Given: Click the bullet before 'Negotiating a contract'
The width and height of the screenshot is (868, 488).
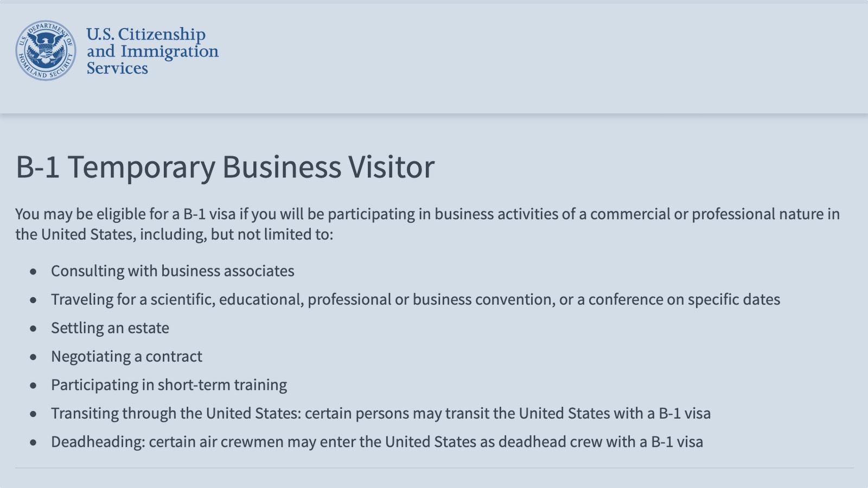Looking at the screenshot, I should 34,357.
